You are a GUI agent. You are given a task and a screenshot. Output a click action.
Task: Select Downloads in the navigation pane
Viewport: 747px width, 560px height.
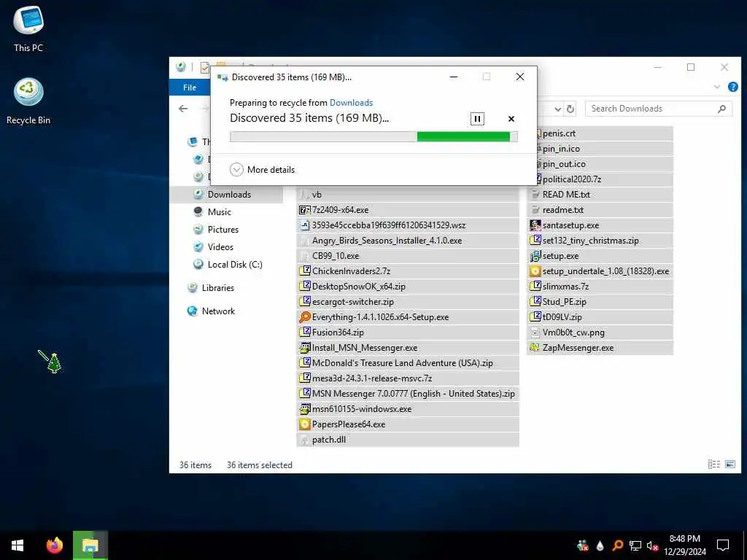(x=229, y=194)
